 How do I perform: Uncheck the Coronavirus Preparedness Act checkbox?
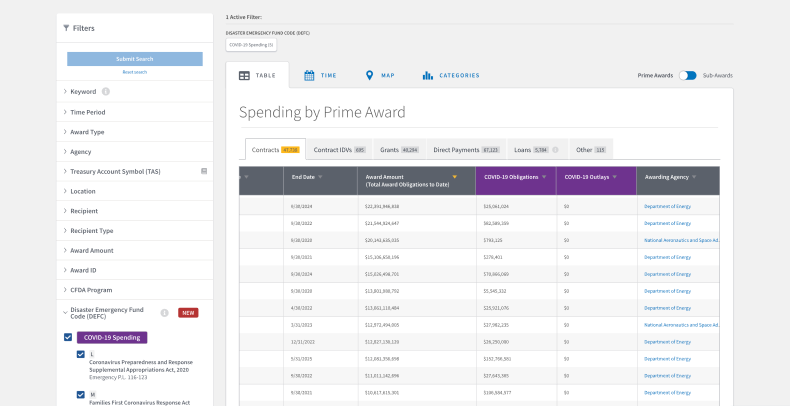[x=81, y=354]
